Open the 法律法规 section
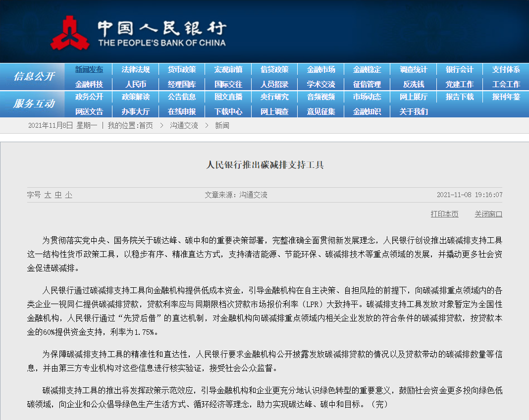Screen dimensions: 529x420 click(136, 69)
